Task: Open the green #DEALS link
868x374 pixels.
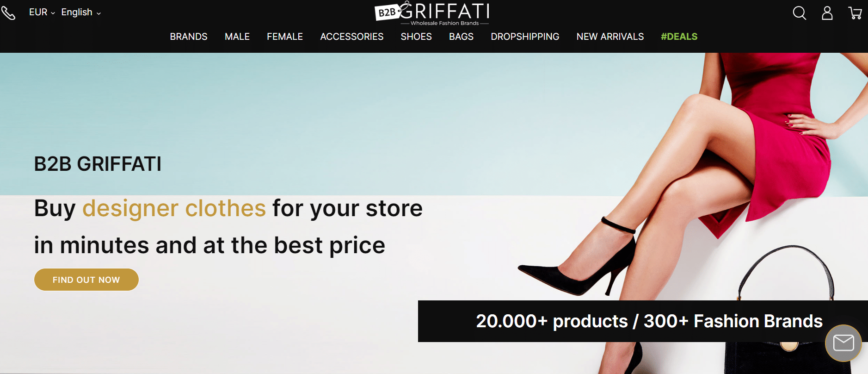Action: (679, 37)
